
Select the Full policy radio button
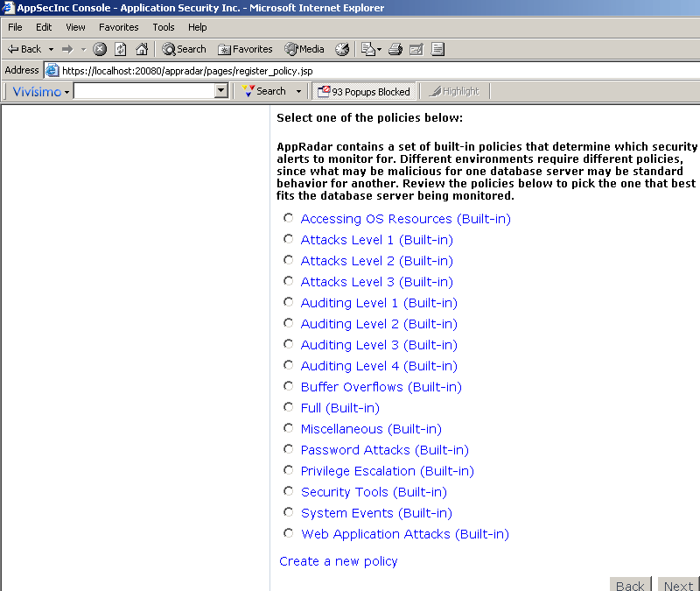pyautogui.click(x=289, y=407)
